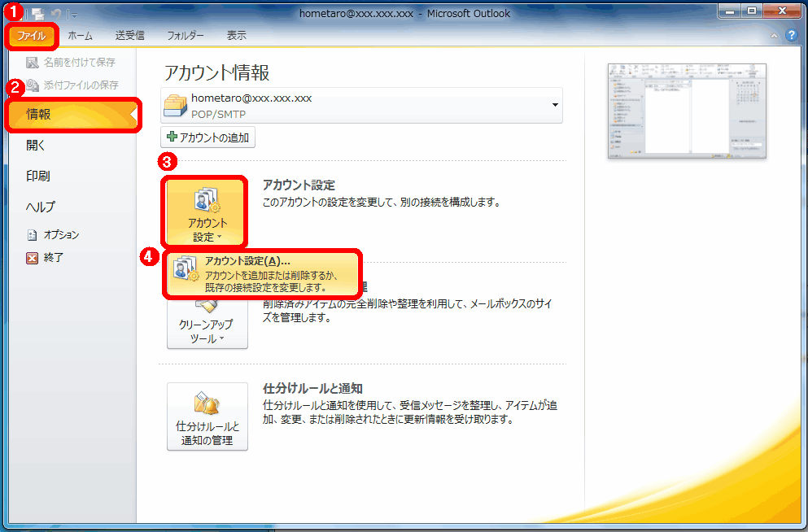The image size is (808, 532).
Task: Click the send/receive quick access icon
Action: 37,13
